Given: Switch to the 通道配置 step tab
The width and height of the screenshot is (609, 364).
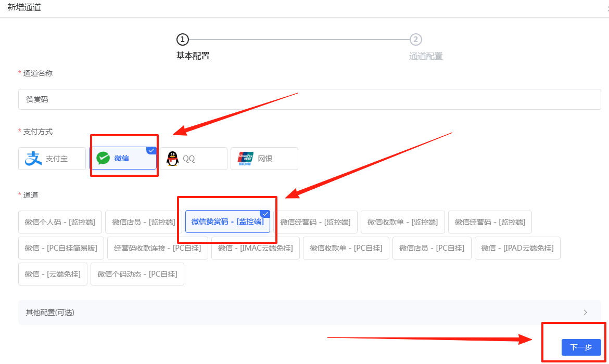Looking at the screenshot, I should click(x=425, y=56).
